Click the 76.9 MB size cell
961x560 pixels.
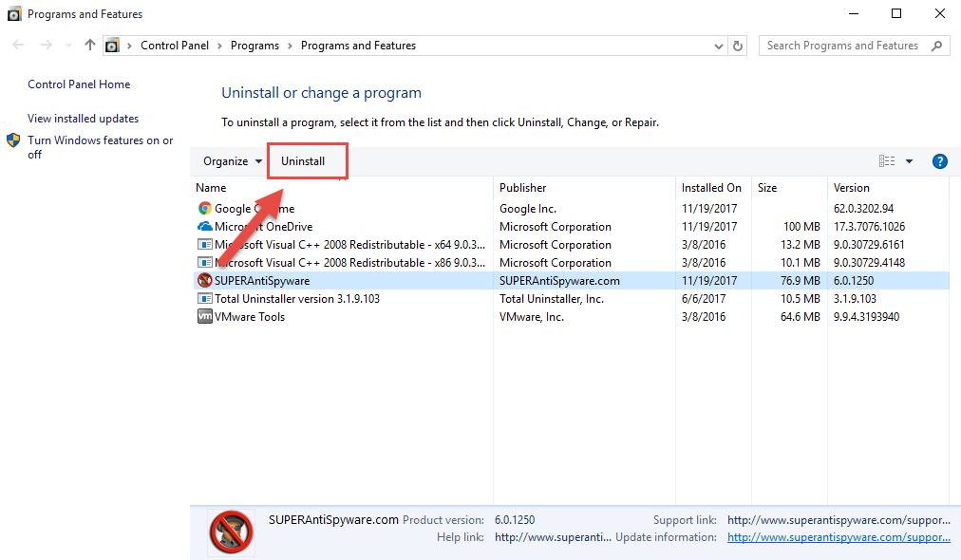point(801,281)
